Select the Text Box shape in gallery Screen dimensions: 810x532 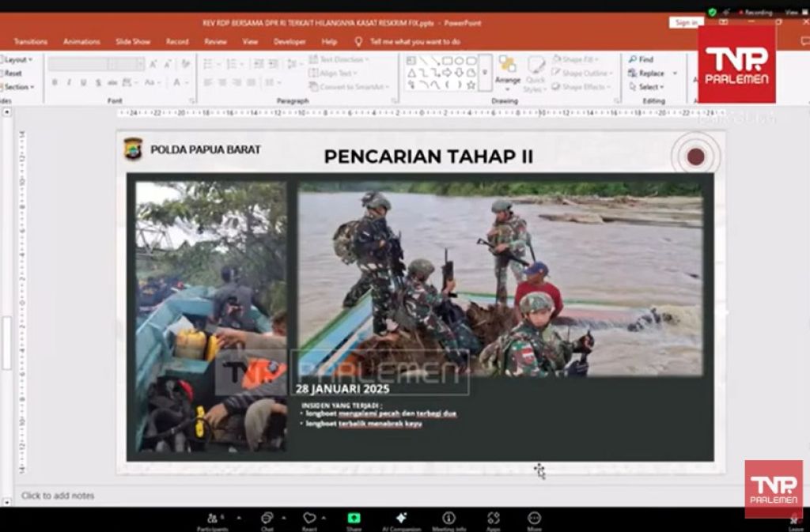[x=411, y=61]
